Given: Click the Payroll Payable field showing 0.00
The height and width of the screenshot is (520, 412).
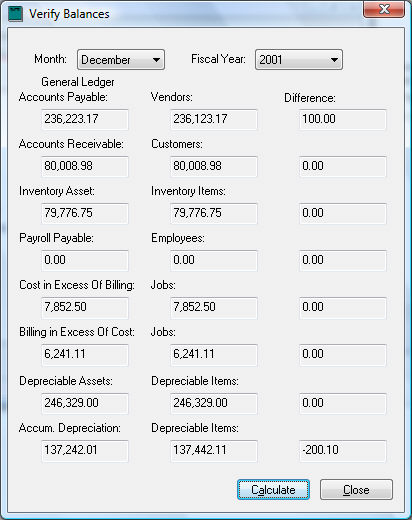Looking at the screenshot, I should (85, 260).
